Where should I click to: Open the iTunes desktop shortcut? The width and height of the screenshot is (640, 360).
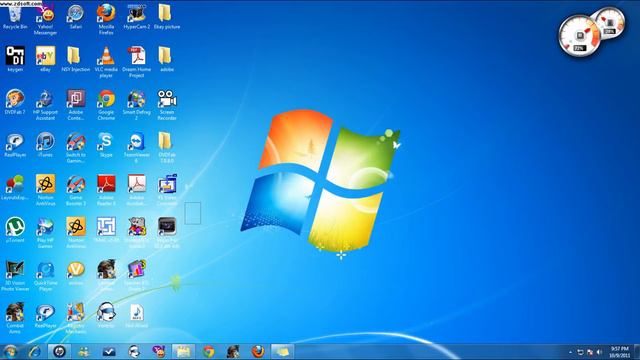[45, 145]
